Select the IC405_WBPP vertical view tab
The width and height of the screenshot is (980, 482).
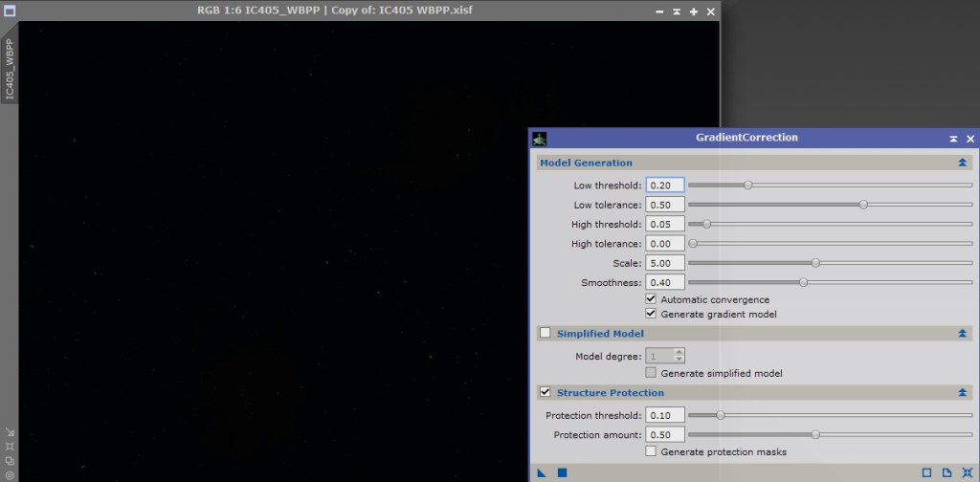point(10,70)
